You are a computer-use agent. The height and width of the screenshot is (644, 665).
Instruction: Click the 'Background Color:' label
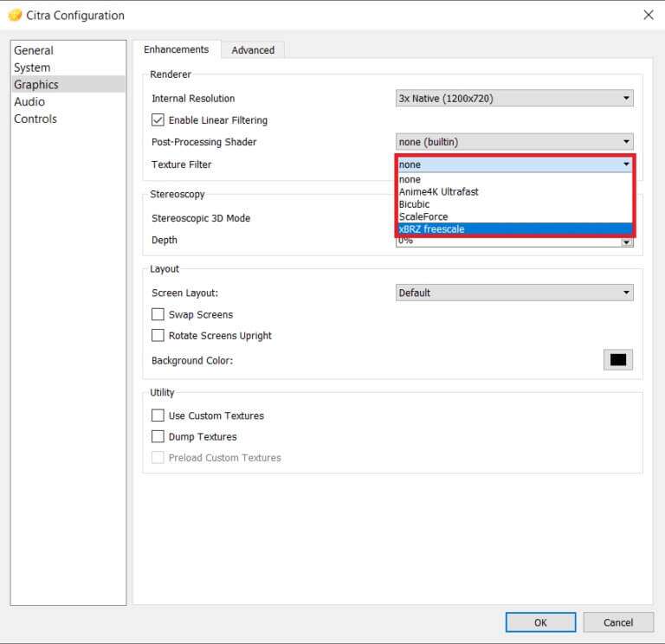tap(192, 360)
